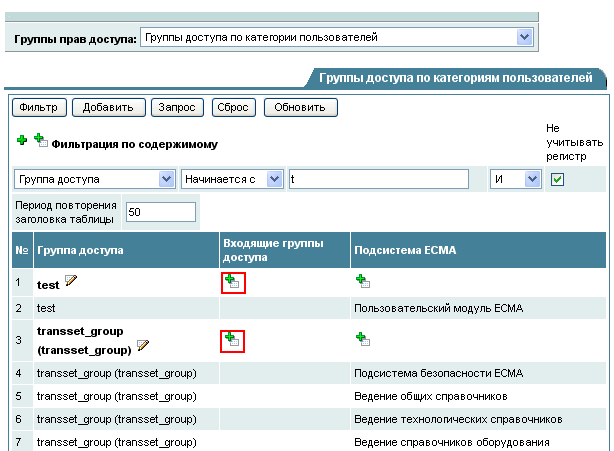Add incoming access group for transset_group row 3
The width and height of the screenshot is (614, 451).
point(232,339)
